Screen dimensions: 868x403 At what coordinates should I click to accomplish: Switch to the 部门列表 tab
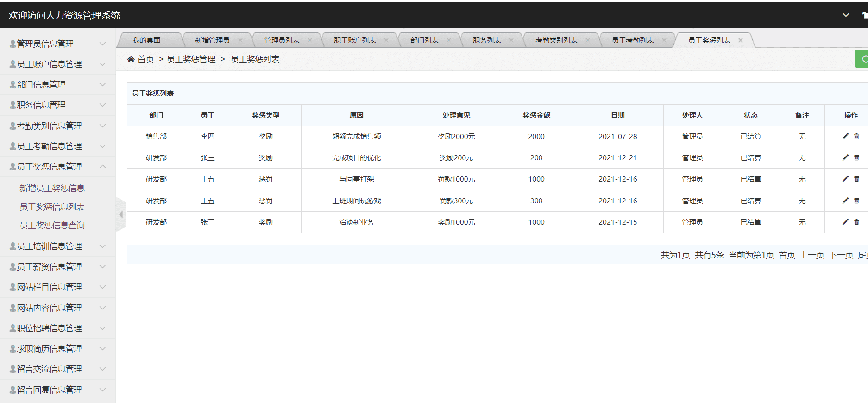tap(424, 40)
